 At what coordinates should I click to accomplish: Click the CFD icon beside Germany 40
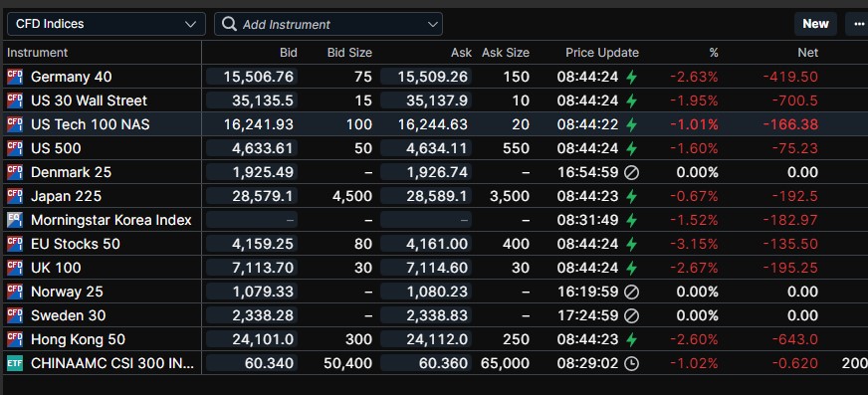(15, 77)
